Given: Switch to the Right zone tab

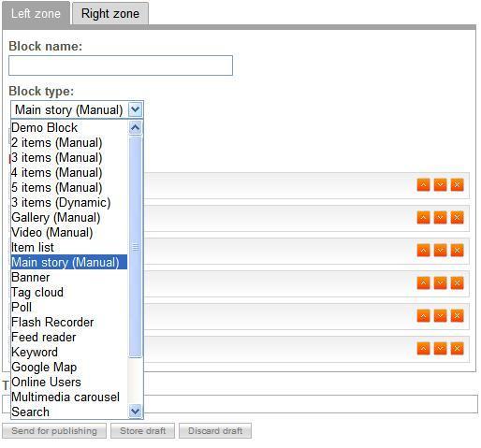Looking at the screenshot, I should pyautogui.click(x=110, y=14).
